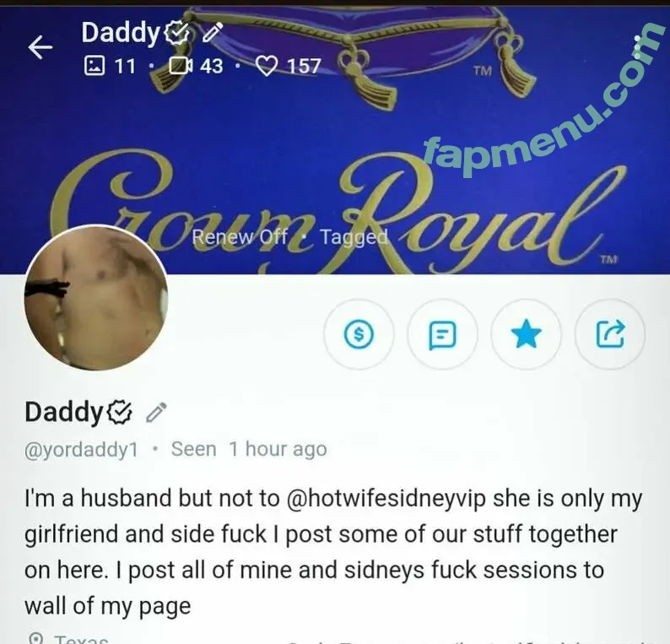Tap the verified badge next to Daddy

pyautogui.click(x=119, y=413)
